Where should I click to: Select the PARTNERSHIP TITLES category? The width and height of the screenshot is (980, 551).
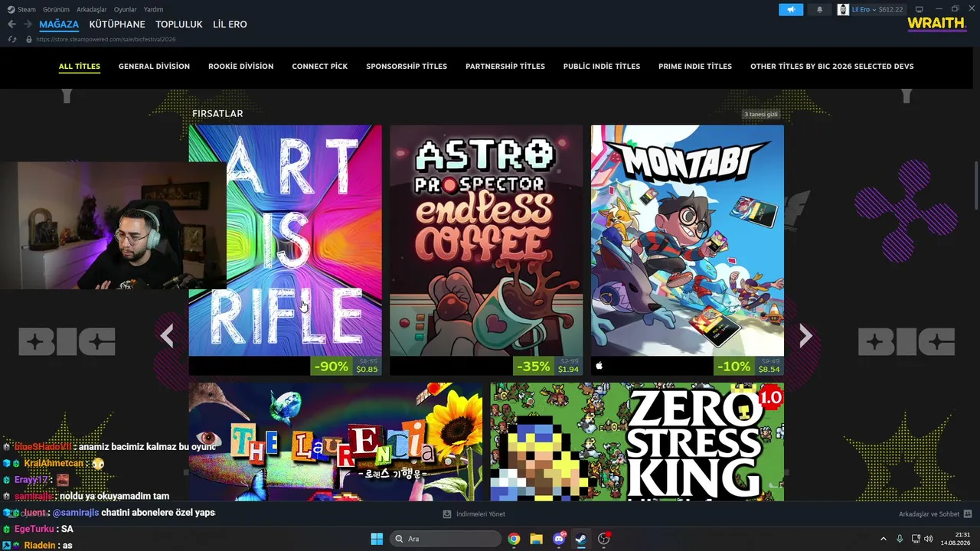pos(505,67)
